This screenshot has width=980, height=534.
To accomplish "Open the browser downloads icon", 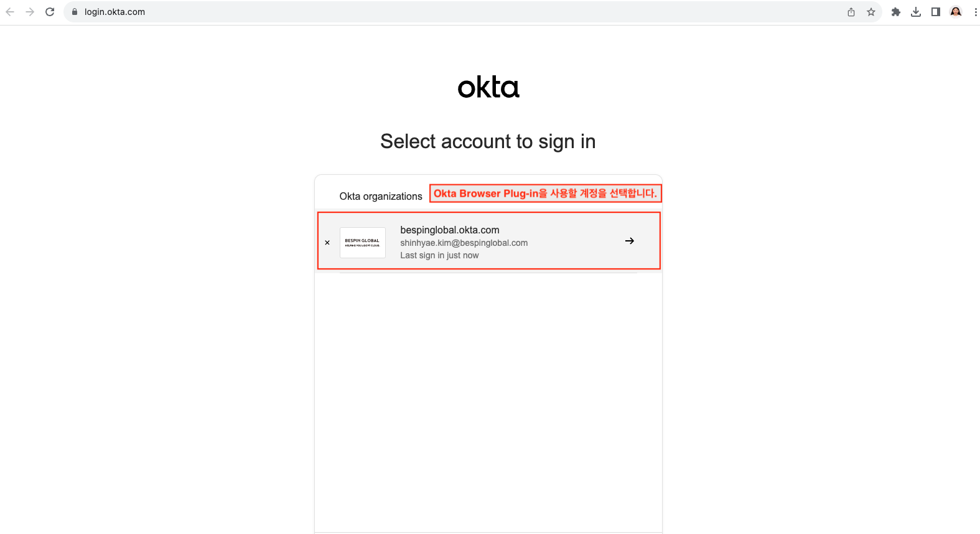I will coord(916,12).
